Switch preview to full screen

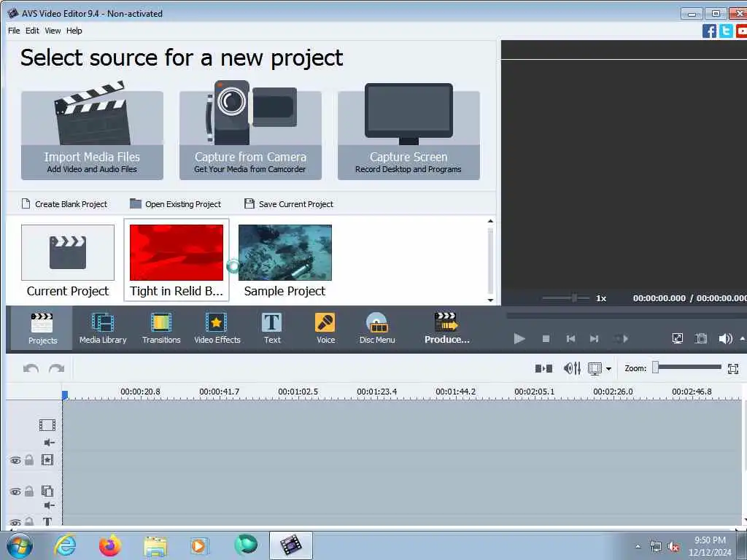tap(677, 338)
